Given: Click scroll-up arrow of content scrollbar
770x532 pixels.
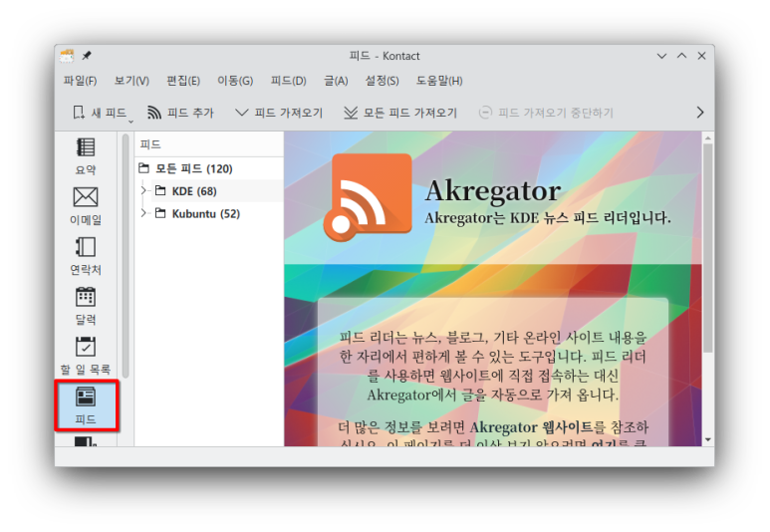Looking at the screenshot, I should point(707,138).
